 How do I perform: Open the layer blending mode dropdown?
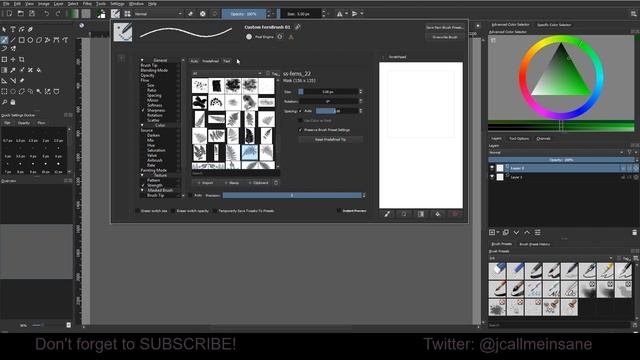(x=556, y=153)
